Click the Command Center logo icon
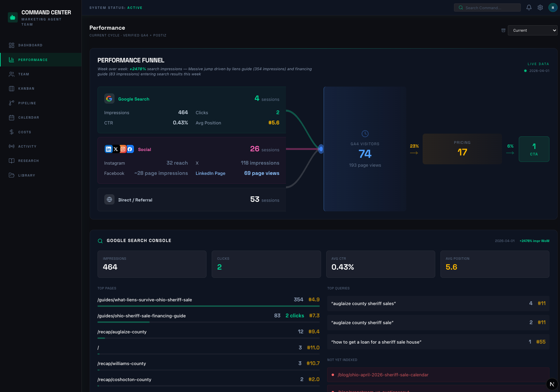The height and width of the screenshot is (392, 560). pos(13,17)
